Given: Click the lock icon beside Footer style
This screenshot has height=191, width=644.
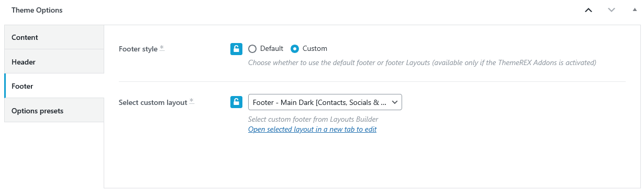Looking at the screenshot, I should [236, 49].
